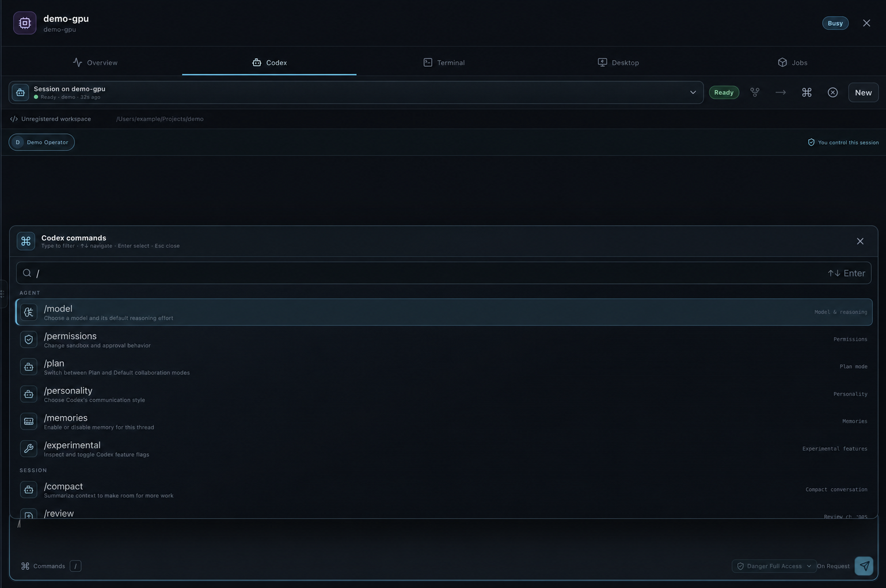Screen dimensions: 886x588
Task: Select the /model command
Action: 444,312
